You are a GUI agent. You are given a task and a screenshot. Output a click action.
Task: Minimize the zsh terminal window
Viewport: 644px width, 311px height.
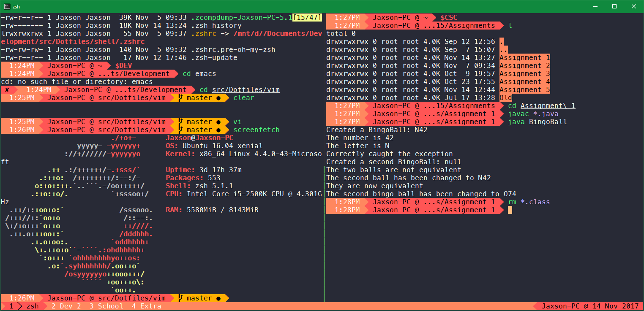pos(595,6)
